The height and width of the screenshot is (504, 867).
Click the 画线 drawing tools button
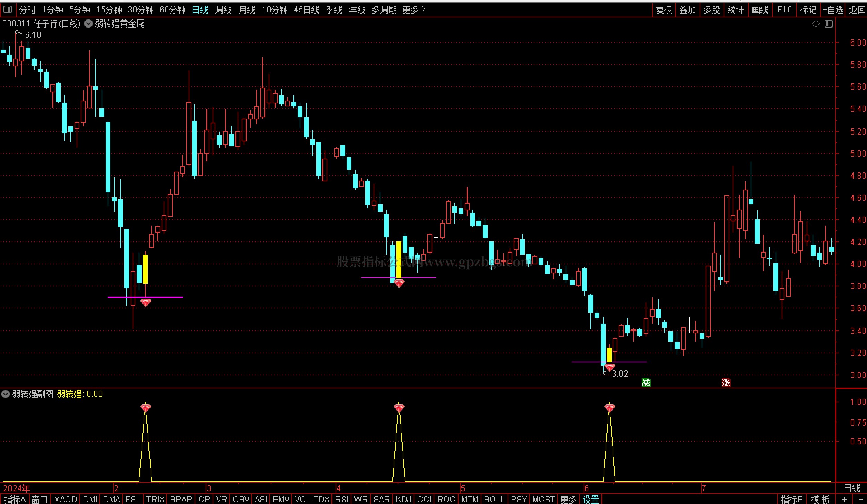tap(760, 10)
